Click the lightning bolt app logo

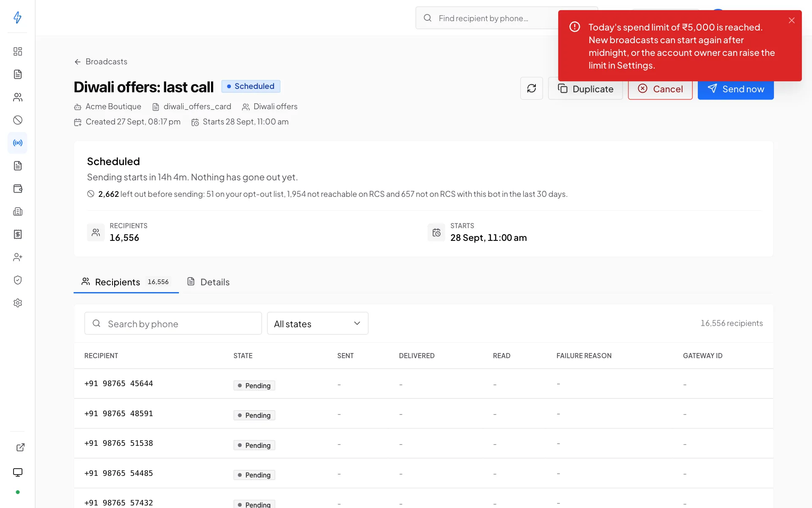tap(17, 17)
